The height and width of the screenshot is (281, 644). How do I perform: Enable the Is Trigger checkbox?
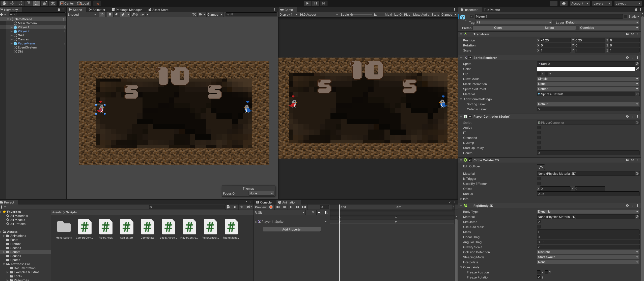pyautogui.click(x=539, y=179)
